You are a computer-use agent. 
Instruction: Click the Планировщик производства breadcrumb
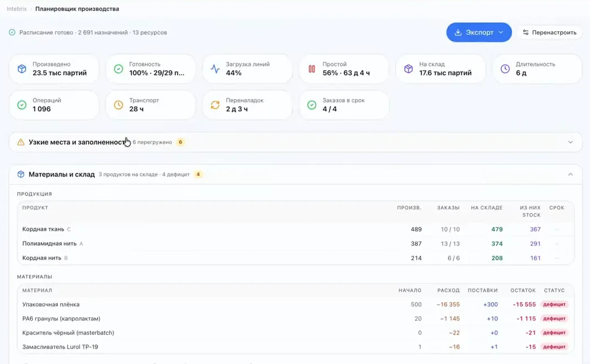[77, 9]
